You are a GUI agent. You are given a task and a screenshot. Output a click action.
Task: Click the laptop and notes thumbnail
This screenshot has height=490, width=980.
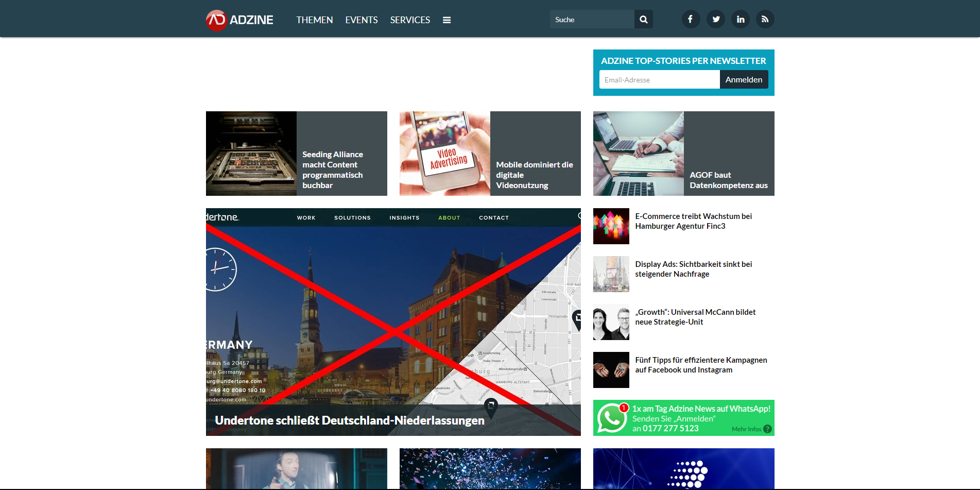639,154
